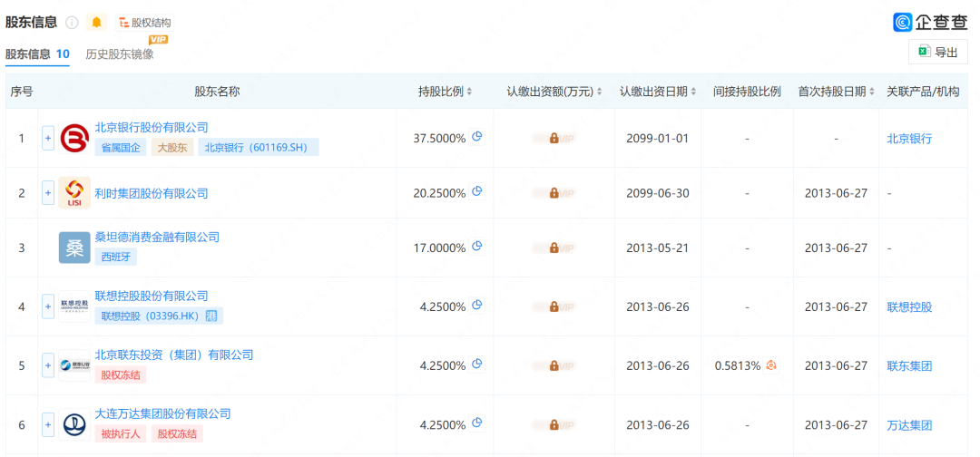Switch to 历史股东镜像 tab

coord(120,54)
